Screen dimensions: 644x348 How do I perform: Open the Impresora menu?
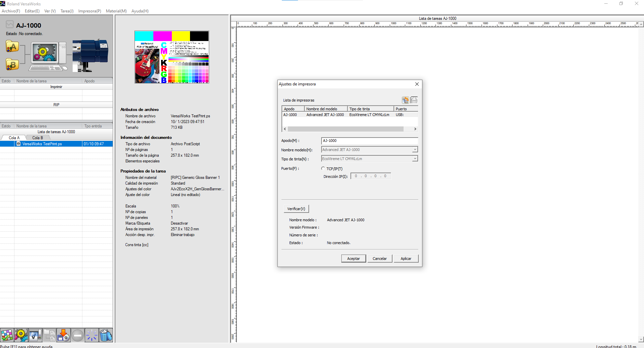click(x=90, y=11)
